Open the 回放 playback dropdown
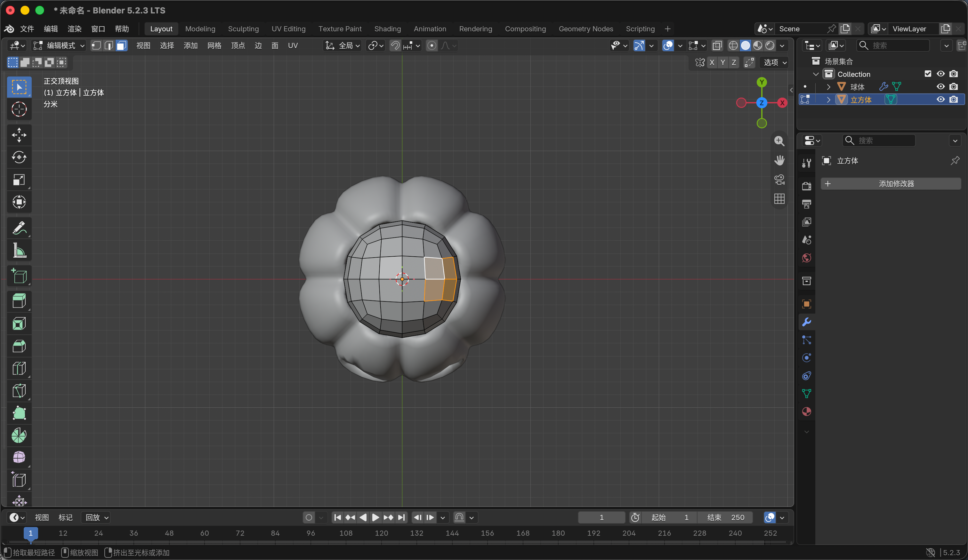The image size is (968, 560). tap(96, 517)
